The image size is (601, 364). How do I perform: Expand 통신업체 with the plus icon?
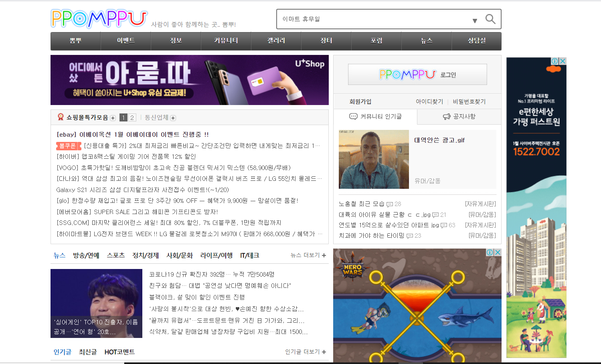point(173,118)
